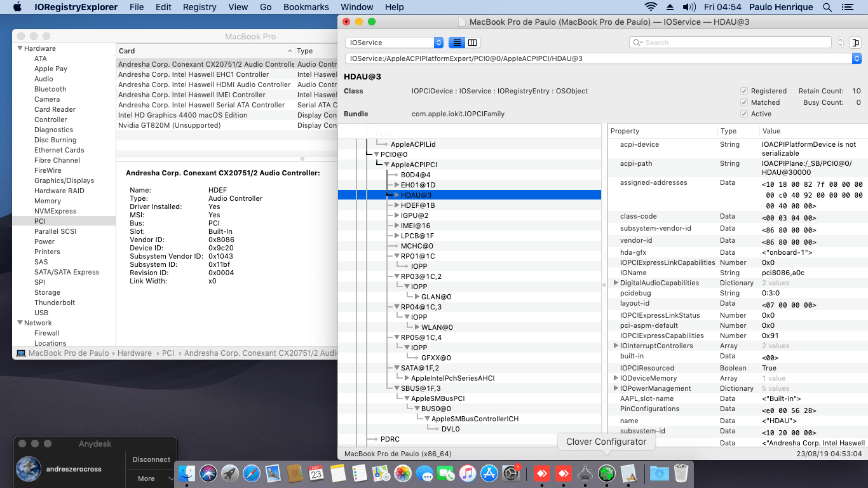The height and width of the screenshot is (488, 868).
Task: Expand the IGPU@2 tree node
Action: point(397,215)
